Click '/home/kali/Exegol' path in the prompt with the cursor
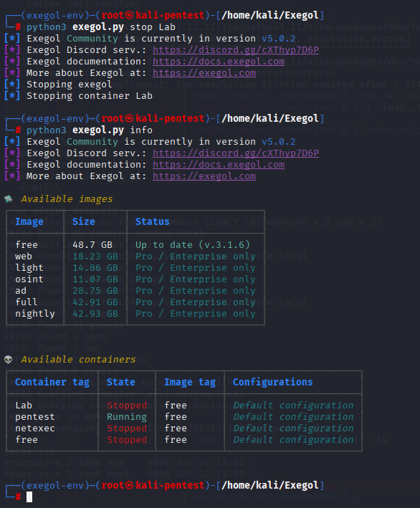The image size is (420, 508). (x=270, y=485)
